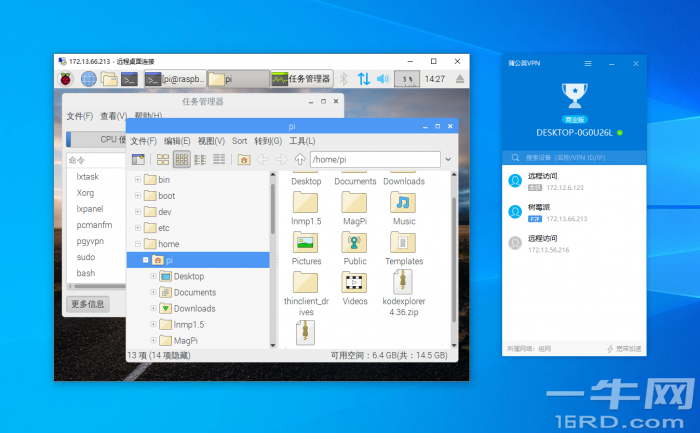Open the VPN client hamburger menu
This screenshot has height=433, width=700.
588,64
